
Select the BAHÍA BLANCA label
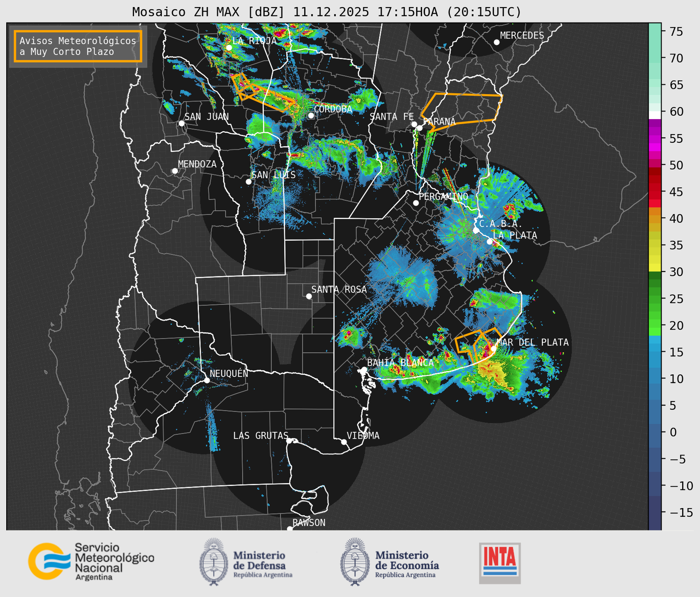pyautogui.click(x=400, y=363)
